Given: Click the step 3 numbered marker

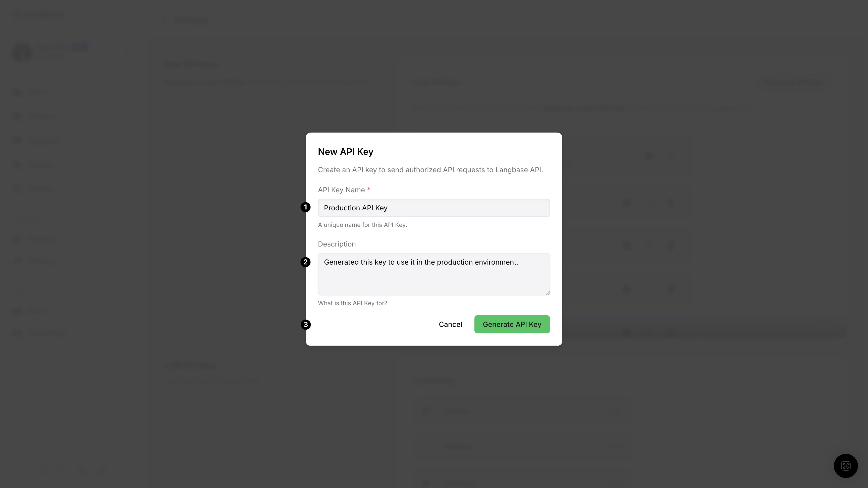Looking at the screenshot, I should click(305, 325).
